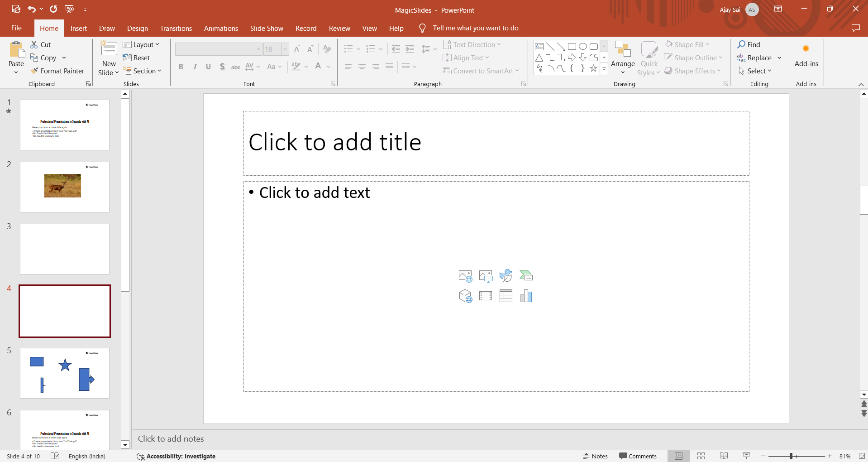The image size is (868, 462).
Task: Insert Icons via placeholder bird icon
Action: click(x=506, y=276)
